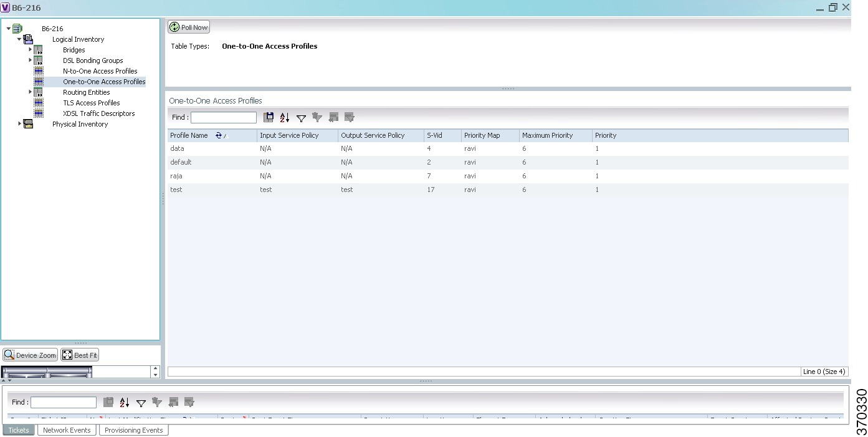Export the tickets table to CSV
Image resolution: width=868 pixels, height=437 pixels.
(x=108, y=402)
